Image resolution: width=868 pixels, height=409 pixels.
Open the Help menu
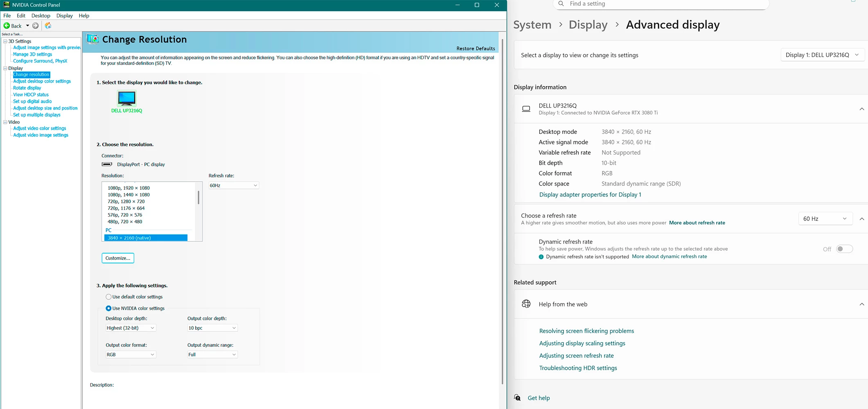point(84,16)
